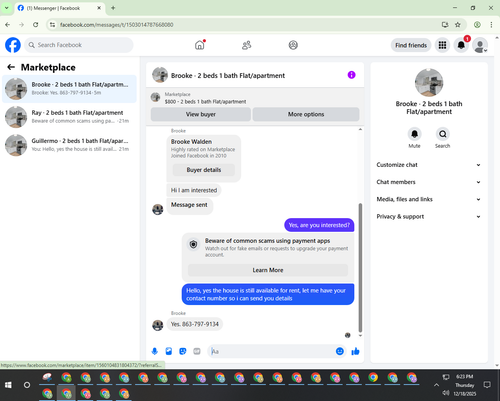Image resolution: width=500 pixels, height=401 pixels.
Task: View site information icon in address bar
Action: [x=52, y=25]
